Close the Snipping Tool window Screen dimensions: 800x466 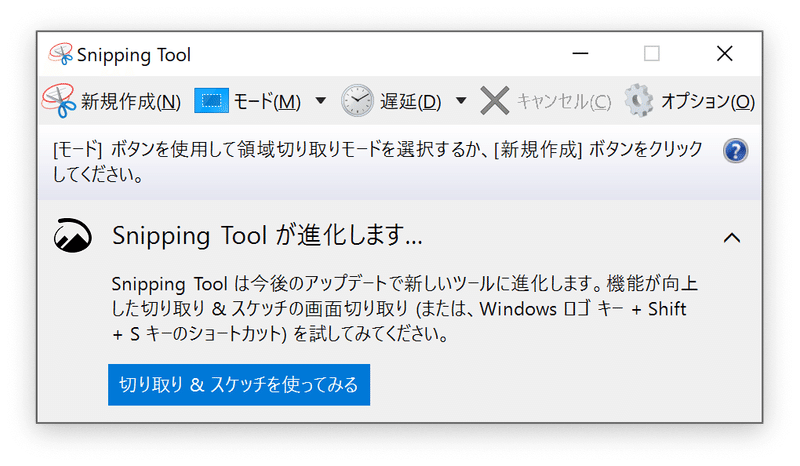(724, 53)
